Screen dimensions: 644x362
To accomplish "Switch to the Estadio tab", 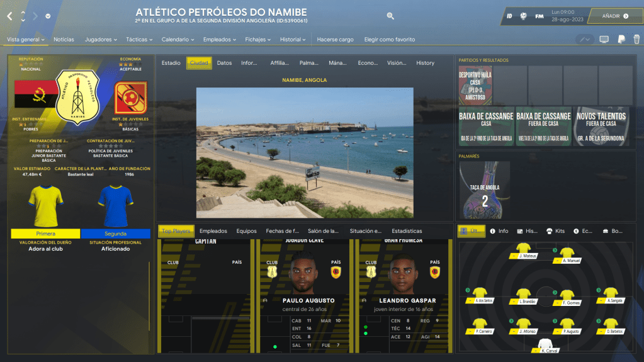I will tap(171, 63).
